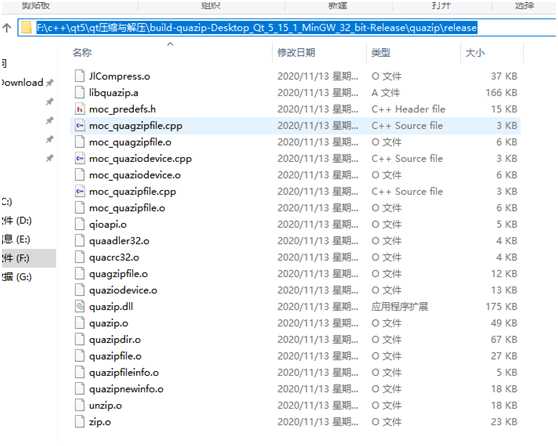Click the file name quazip.dll

click(111, 306)
